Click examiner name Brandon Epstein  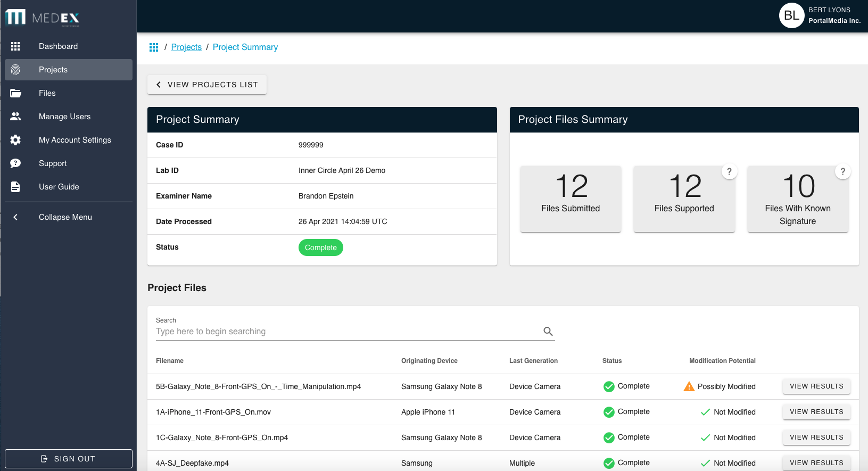click(x=326, y=196)
